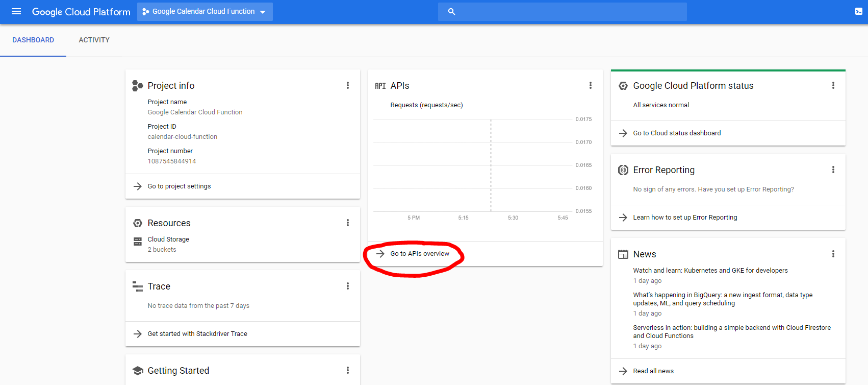Viewport: 868px width, 385px height.
Task: Open Getting Started card three-dot menu
Action: 348,370
